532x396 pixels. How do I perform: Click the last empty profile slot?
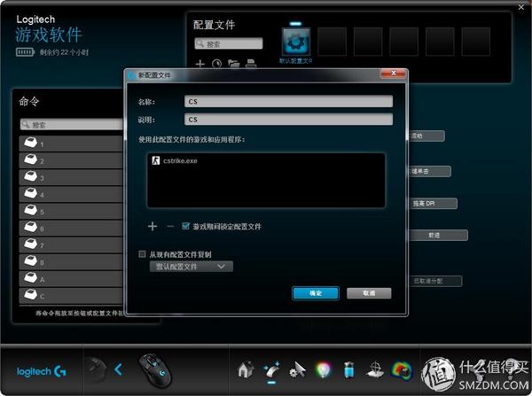[x=475, y=42]
